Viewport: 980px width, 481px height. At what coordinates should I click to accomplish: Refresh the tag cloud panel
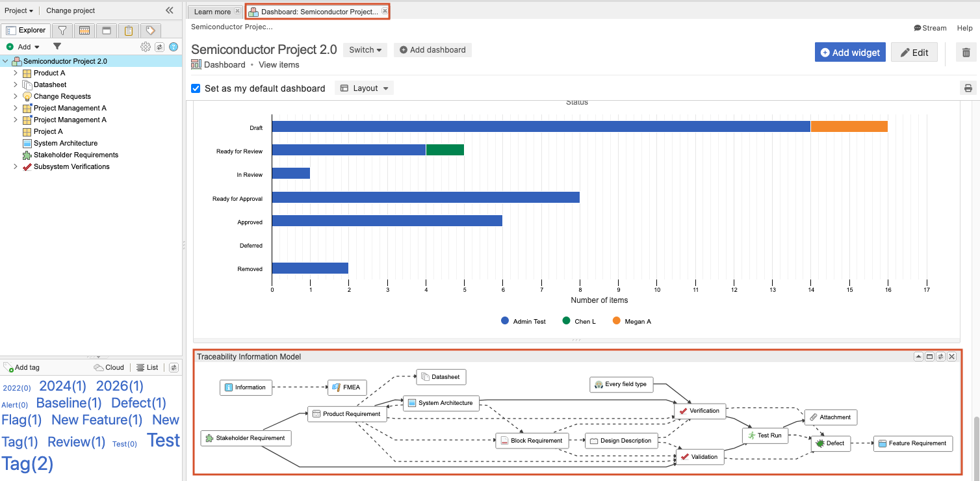click(174, 367)
